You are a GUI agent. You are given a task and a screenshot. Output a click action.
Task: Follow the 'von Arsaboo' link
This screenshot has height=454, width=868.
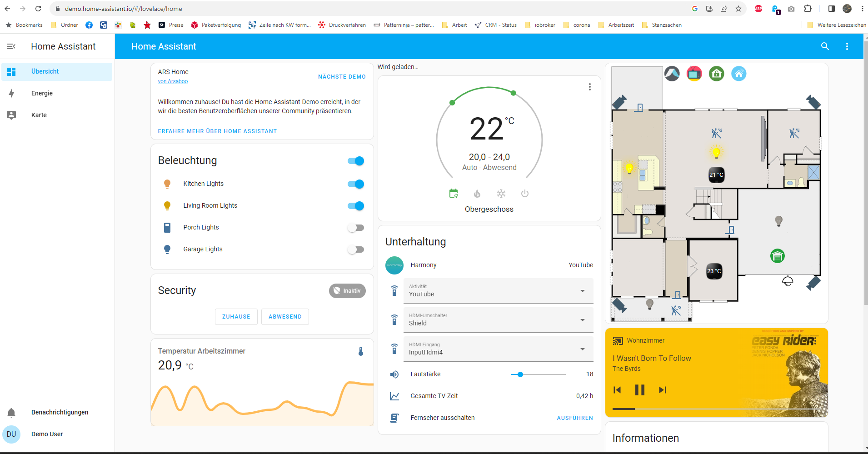coord(173,81)
